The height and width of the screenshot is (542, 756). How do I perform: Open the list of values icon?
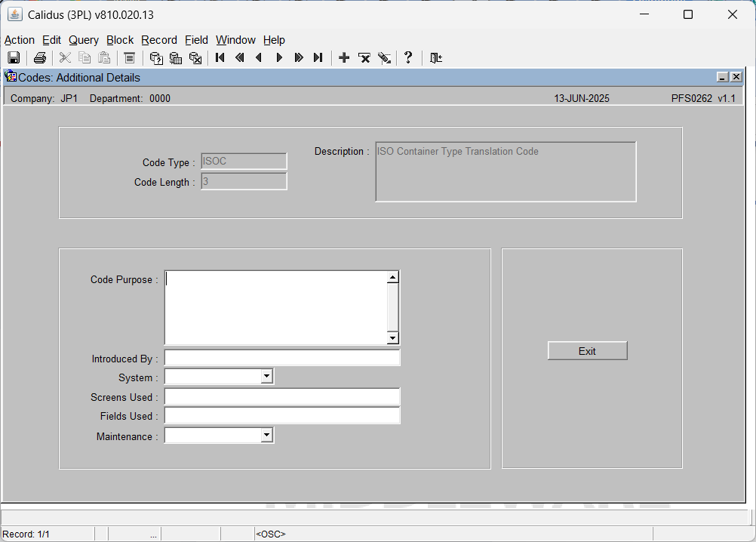tap(129, 58)
